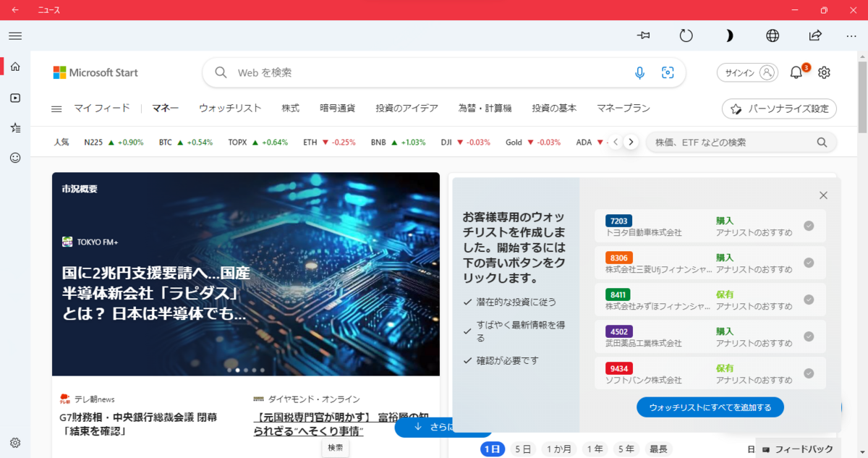Open notifications bell icon
The image size is (868, 458).
(796, 72)
